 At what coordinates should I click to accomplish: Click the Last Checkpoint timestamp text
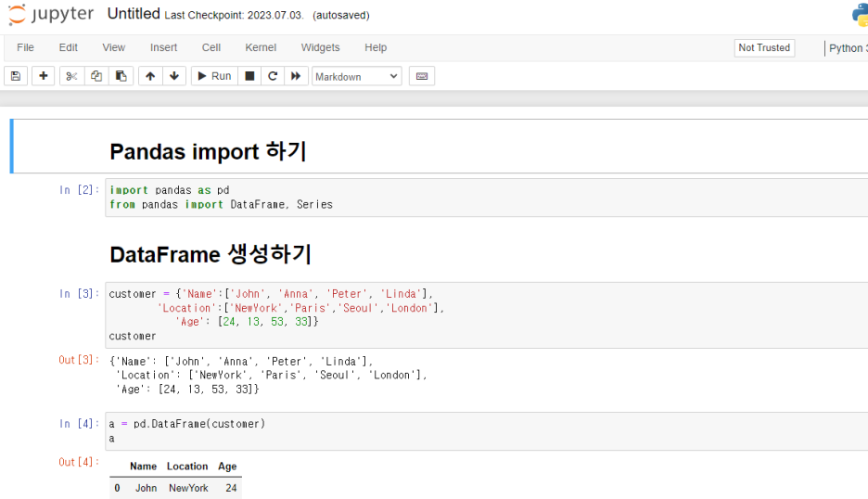(235, 16)
